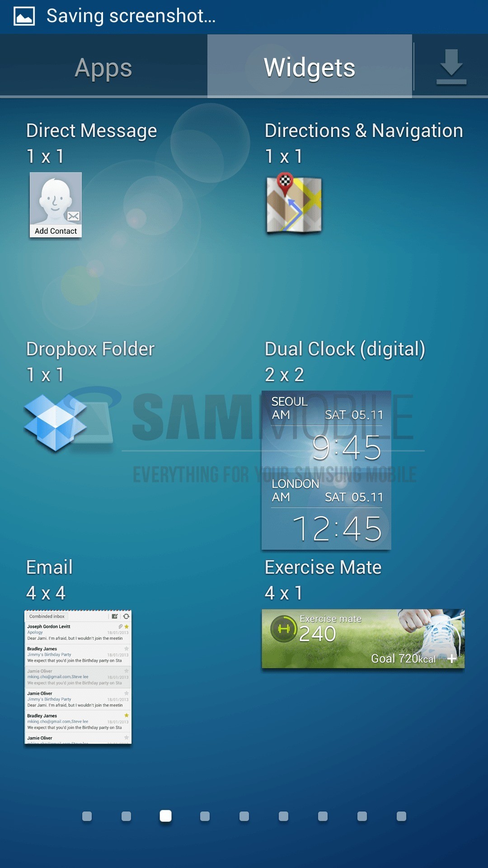Tap the Directions & Navigation map icon
The image size is (488, 868).
[294, 203]
